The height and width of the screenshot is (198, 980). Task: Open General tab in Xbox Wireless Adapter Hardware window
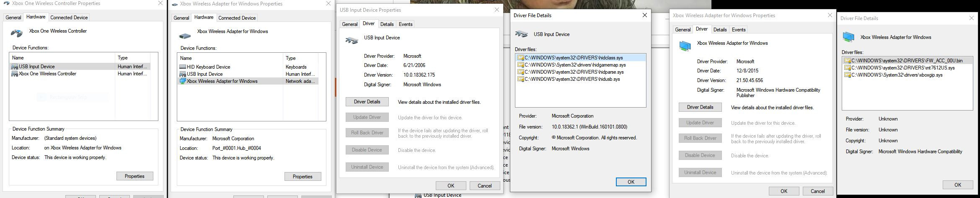point(181,18)
